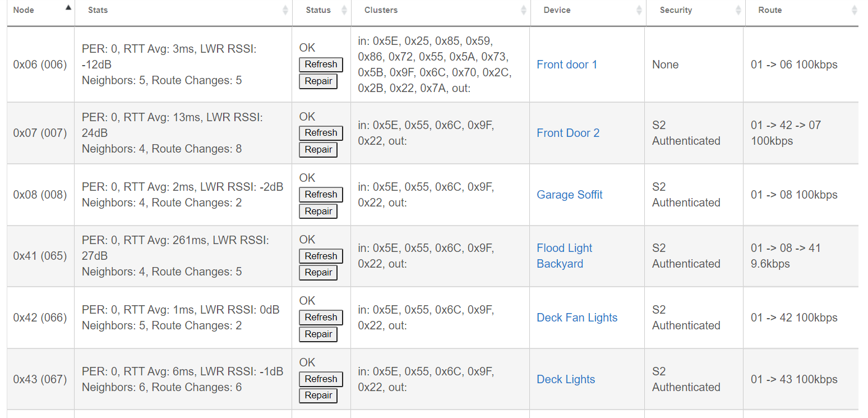Refresh node 0x41 Flood Light

coord(321,256)
